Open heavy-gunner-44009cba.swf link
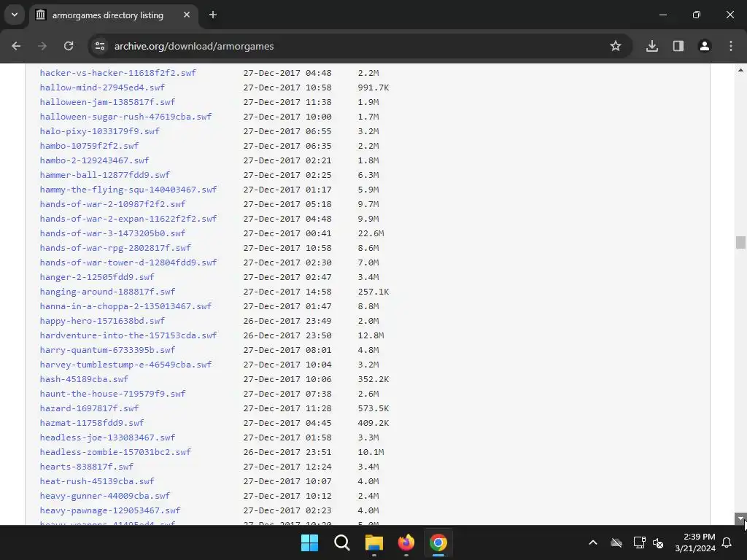Viewport: 747px width, 560px height. point(105,496)
